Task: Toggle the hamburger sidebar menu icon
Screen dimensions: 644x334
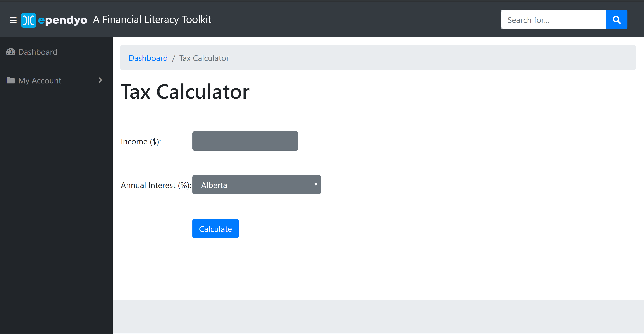Action: point(13,20)
